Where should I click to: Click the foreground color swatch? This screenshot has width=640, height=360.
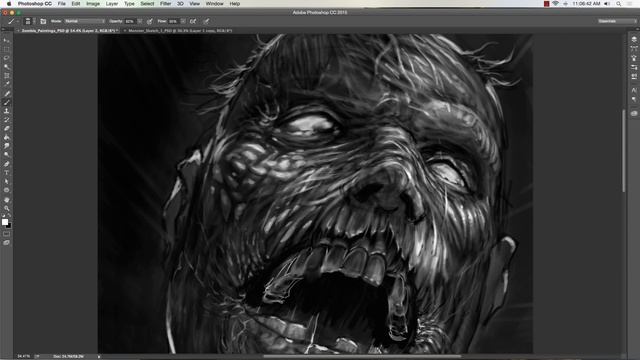coord(5,222)
